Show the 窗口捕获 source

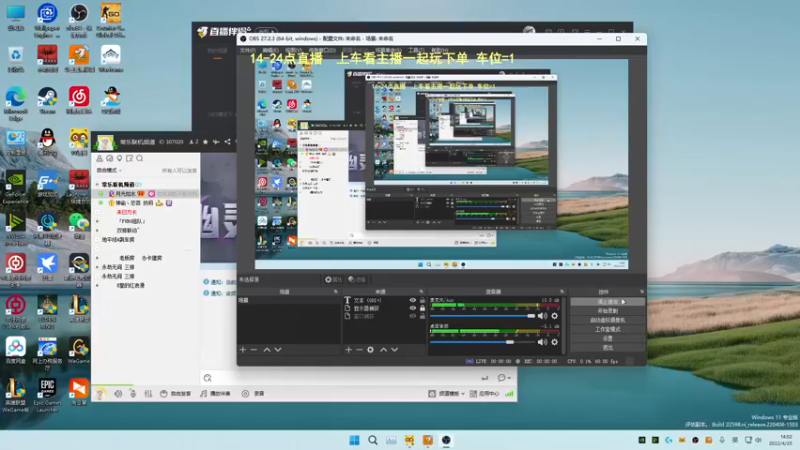point(412,316)
